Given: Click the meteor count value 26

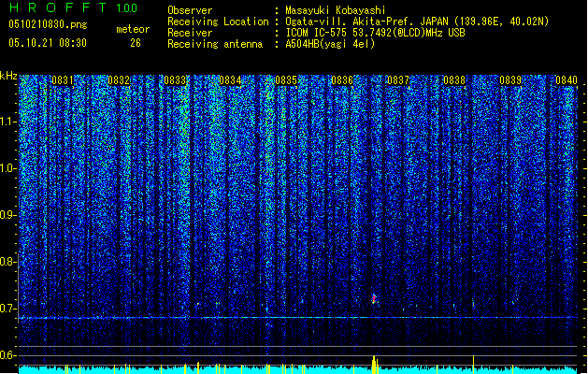Looking at the screenshot, I should 136,43.
